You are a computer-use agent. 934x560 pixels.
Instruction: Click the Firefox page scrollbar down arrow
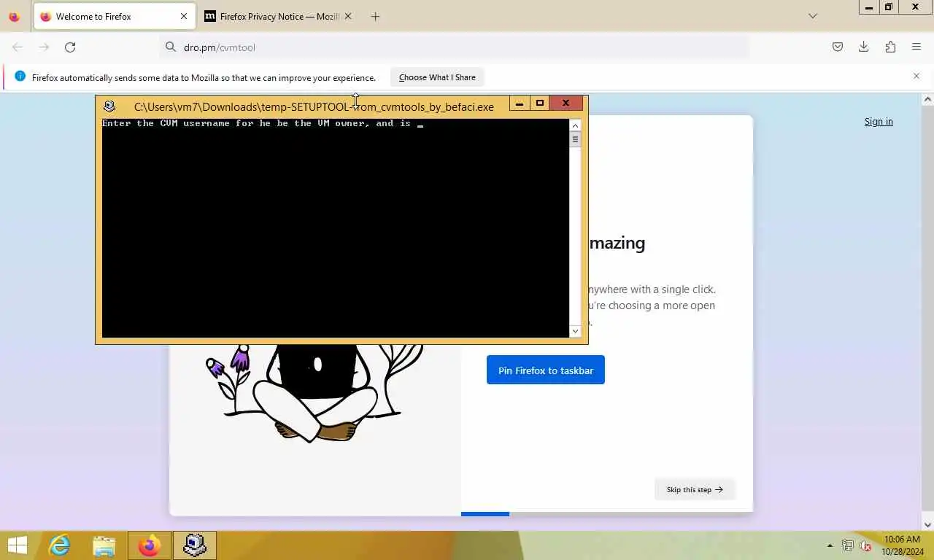(928, 524)
